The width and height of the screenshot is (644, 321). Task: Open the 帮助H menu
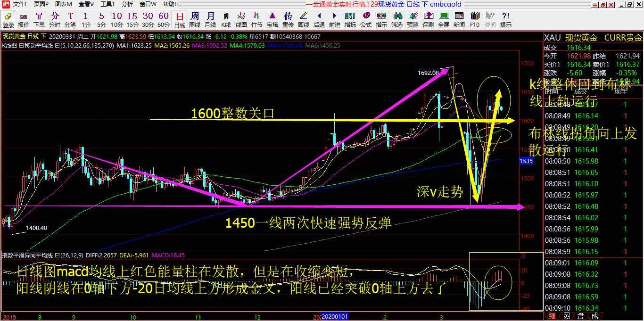coord(171,4)
